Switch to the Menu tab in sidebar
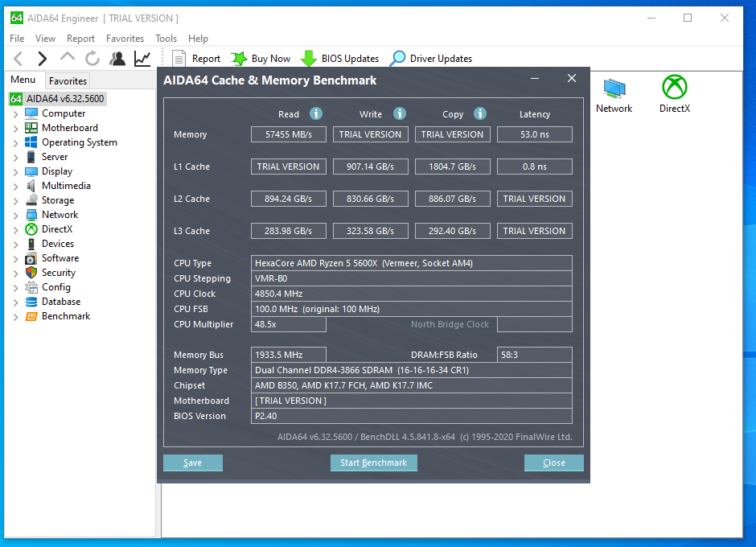The height and width of the screenshot is (547, 756). click(x=23, y=80)
